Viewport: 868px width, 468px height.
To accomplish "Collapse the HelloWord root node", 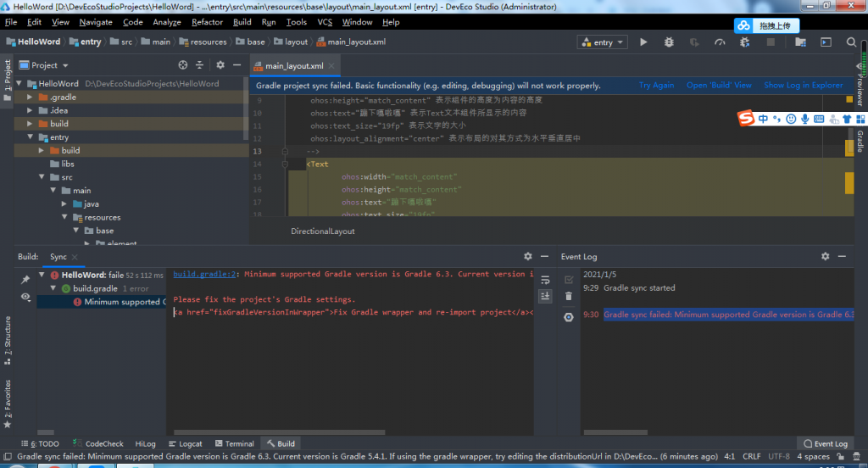I will [19, 83].
